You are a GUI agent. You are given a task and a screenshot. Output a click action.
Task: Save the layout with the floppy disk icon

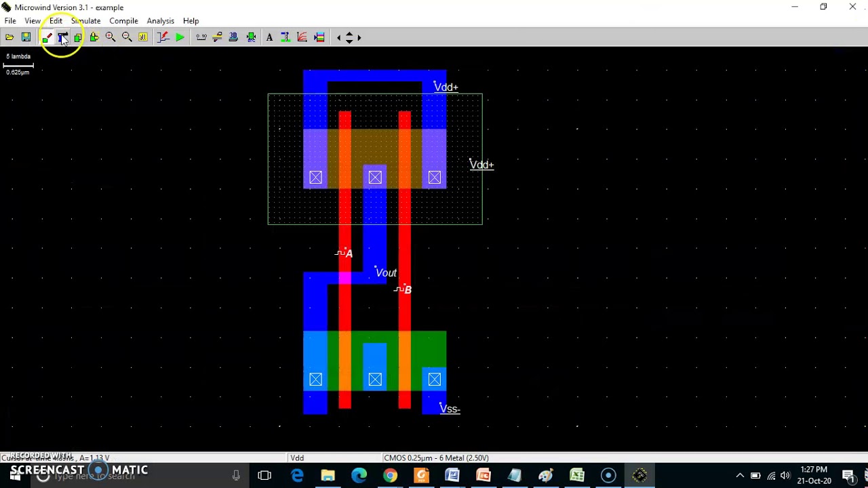[26, 37]
